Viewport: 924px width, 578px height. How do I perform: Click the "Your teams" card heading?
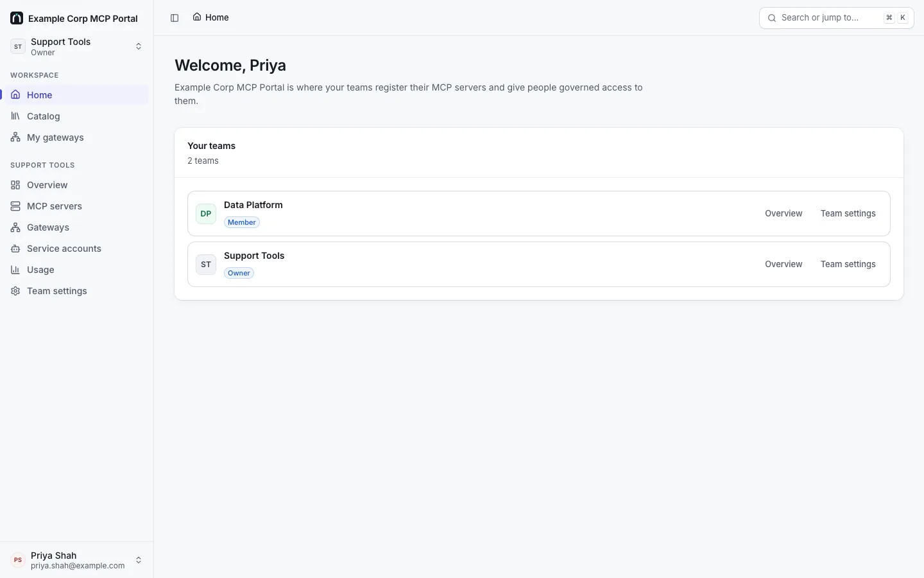pyautogui.click(x=211, y=146)
